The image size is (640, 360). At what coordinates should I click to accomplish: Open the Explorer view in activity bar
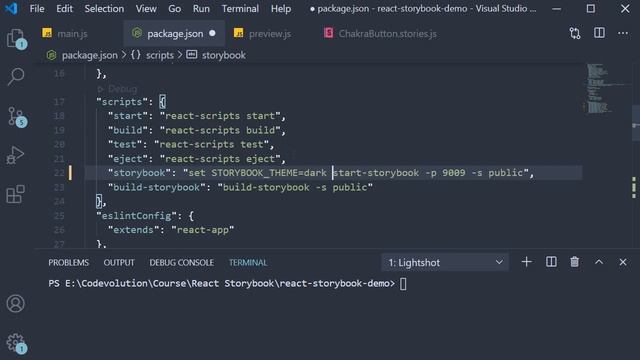tap(16, 39)
